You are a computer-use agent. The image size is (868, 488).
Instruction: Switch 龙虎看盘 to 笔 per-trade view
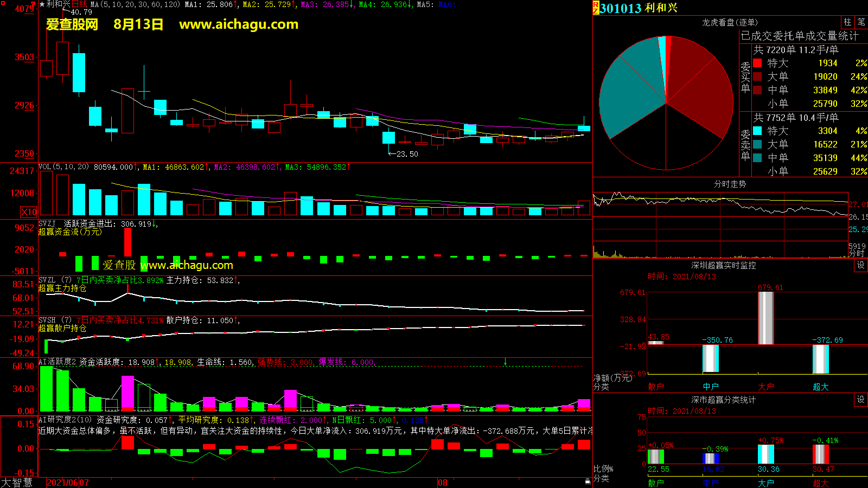click(861, 22)
